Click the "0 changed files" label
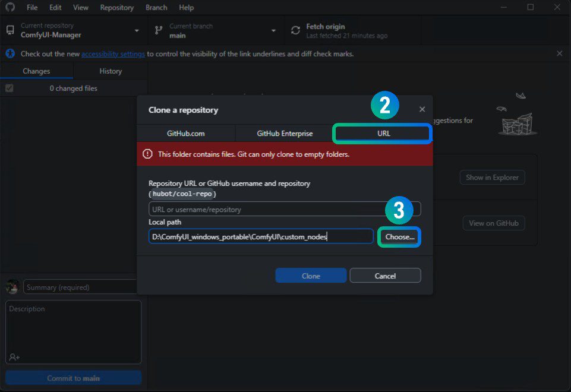571x392 pixels. point(74,88)
